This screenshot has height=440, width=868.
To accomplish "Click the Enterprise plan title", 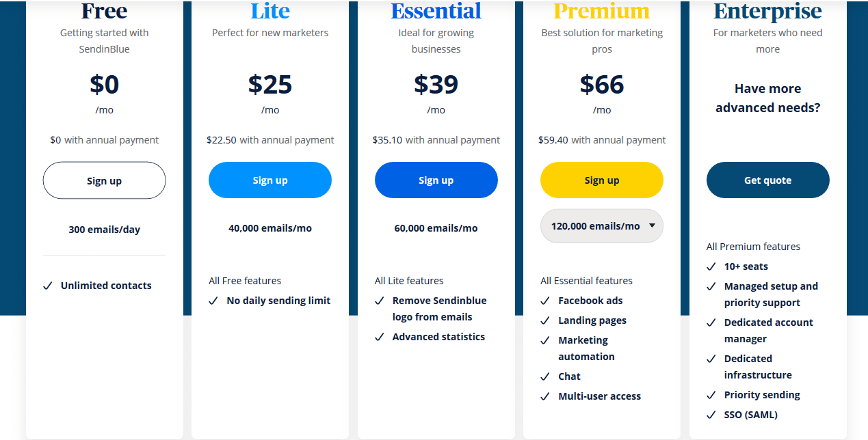I will point(767,12).
